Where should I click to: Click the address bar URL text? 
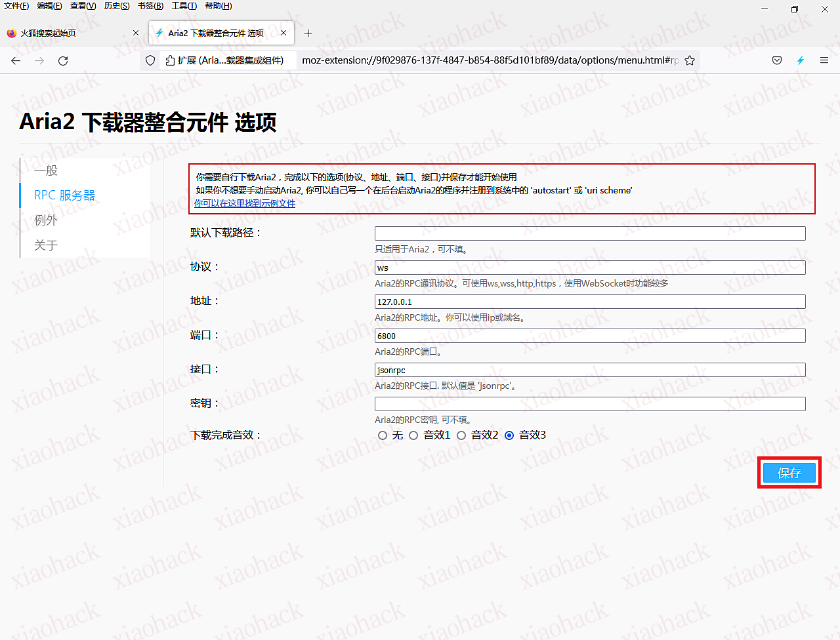(x=490, y=60)
